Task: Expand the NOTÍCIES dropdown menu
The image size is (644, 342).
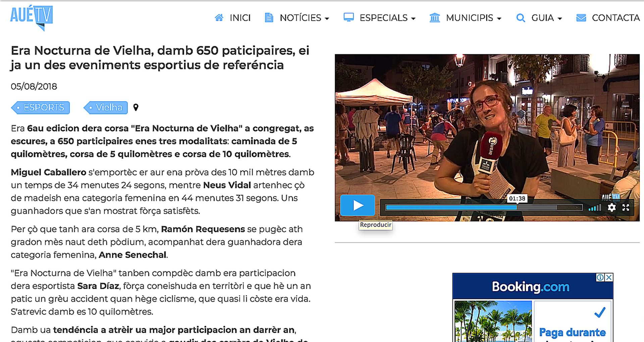Action: click(x=304, y=18)
